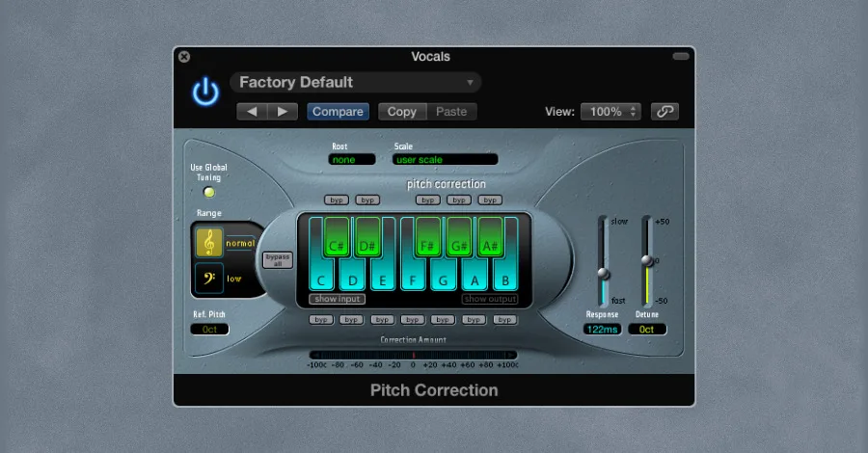Open the Factory Default preset menu
The image size is (868, 453).
click(355, 83)
